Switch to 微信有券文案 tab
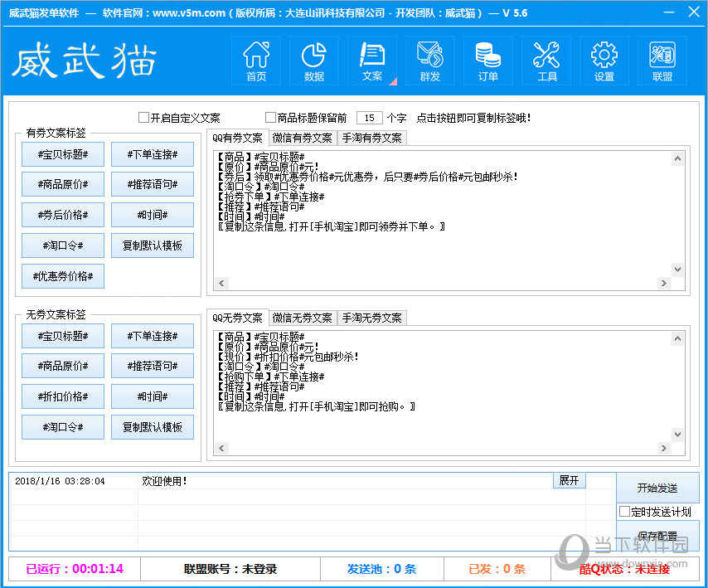The image size is (708, 588). click(x=303, y=138)
